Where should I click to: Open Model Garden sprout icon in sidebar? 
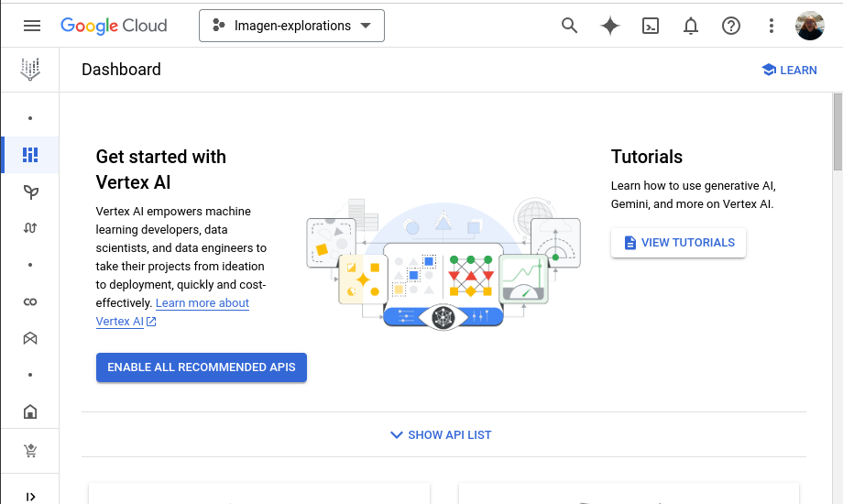[x=30, y=192]
